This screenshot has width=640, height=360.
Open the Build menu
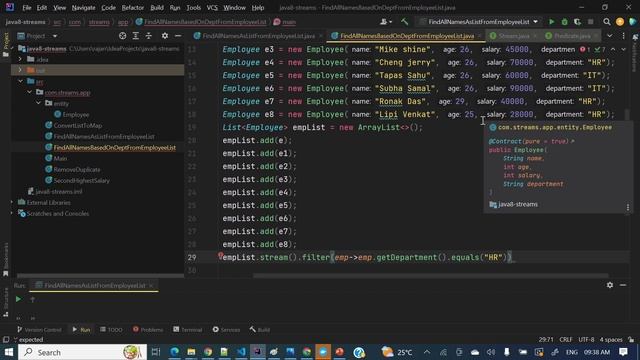pos(157,7)
